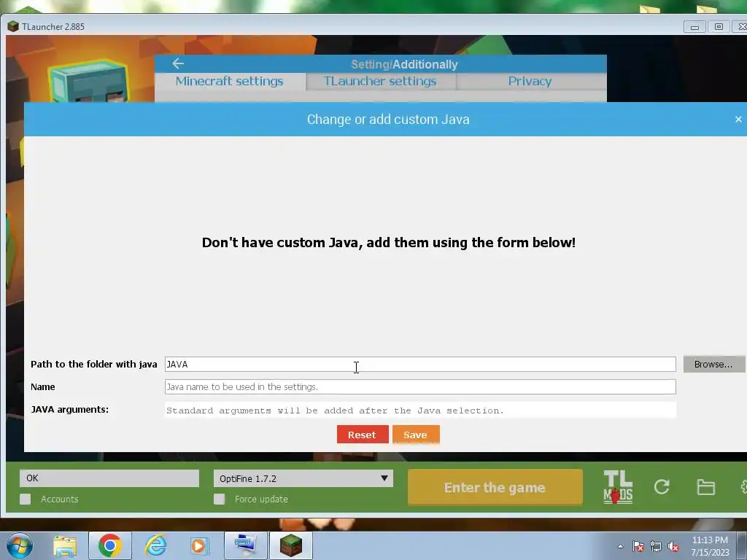Open the OptiFine 1.7.2 version dropdown
This screenshot has height=560, width=747.
[303, 478]
